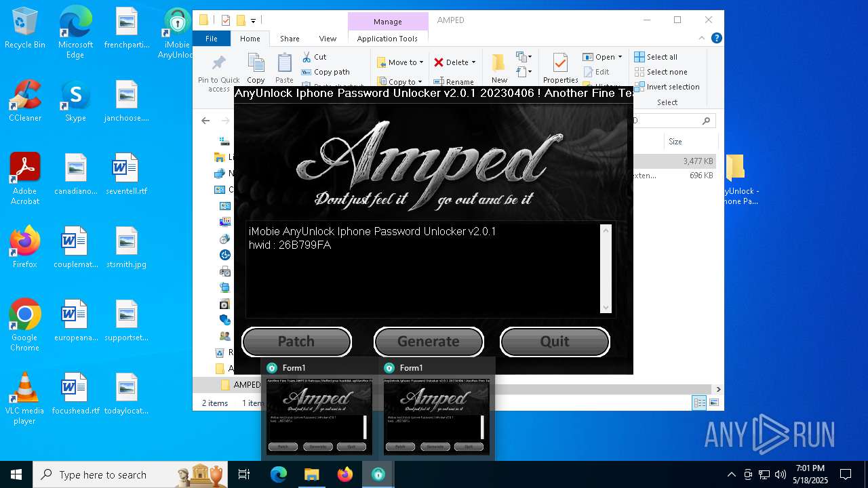Expand the Open dropdown arrow

tap(620, 57)
